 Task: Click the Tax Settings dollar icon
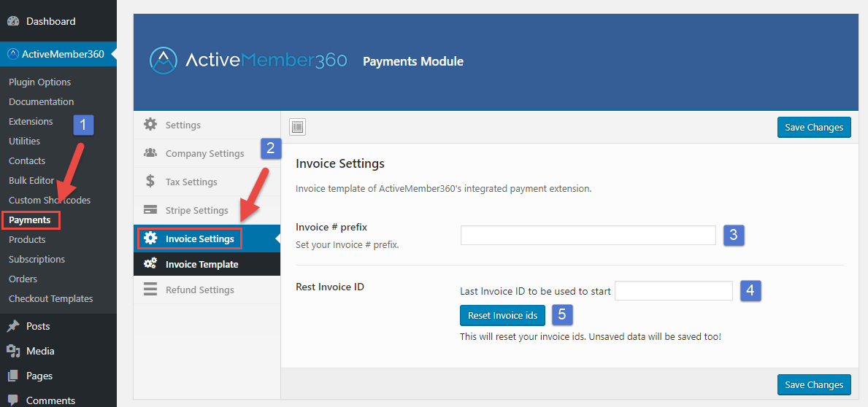(150, 182)
